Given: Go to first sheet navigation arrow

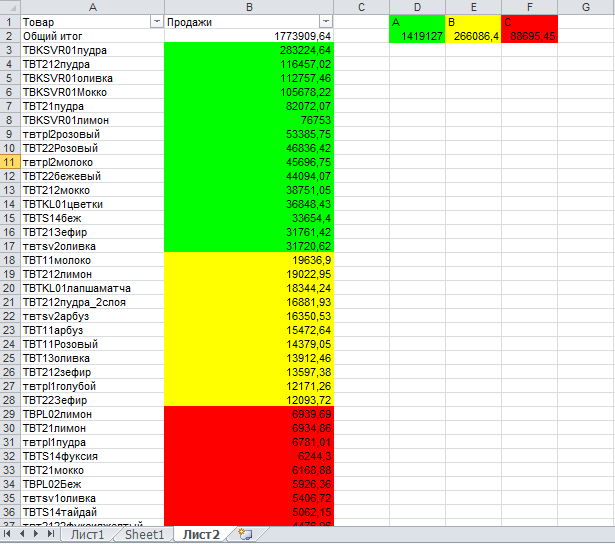Looking at the screenshot, I should 7,534.
